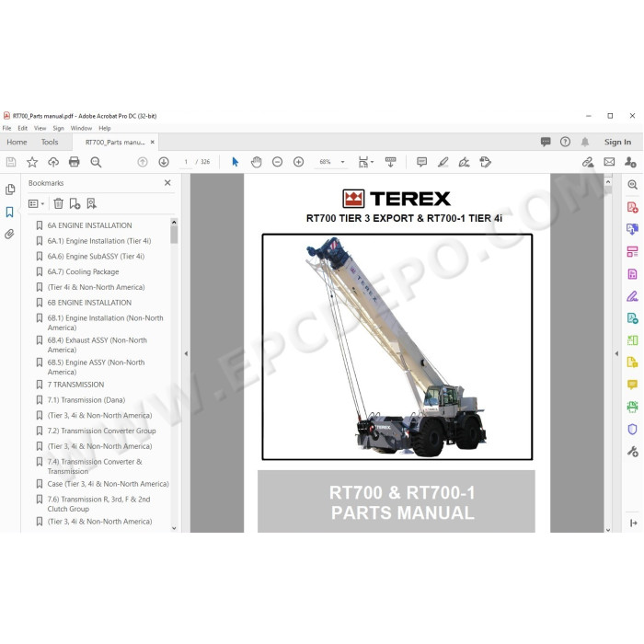Image resolution: width=644 pixels, height=644 pixels.
Task: Open the Sign menu
Action: tap(58, 128)
